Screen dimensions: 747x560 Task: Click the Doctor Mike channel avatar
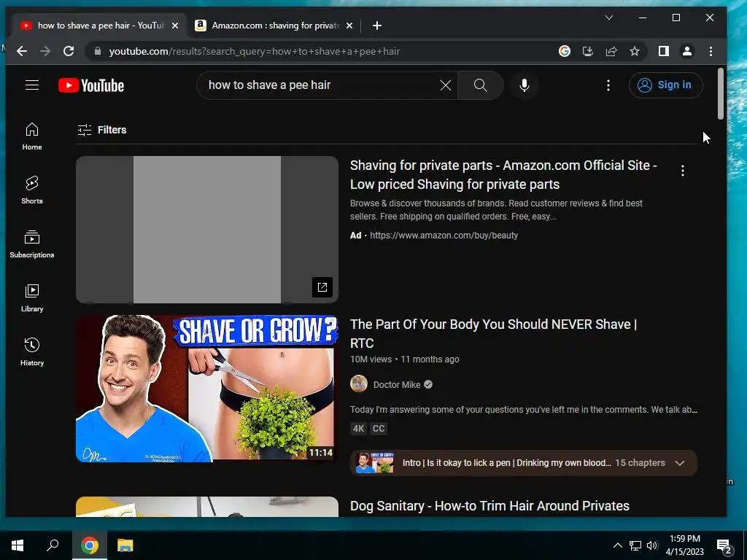359,384
